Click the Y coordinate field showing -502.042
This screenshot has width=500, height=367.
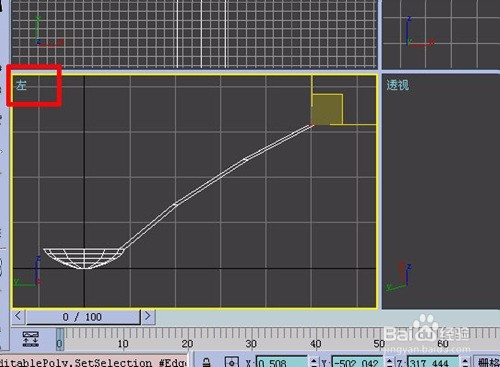pos(358,362)
